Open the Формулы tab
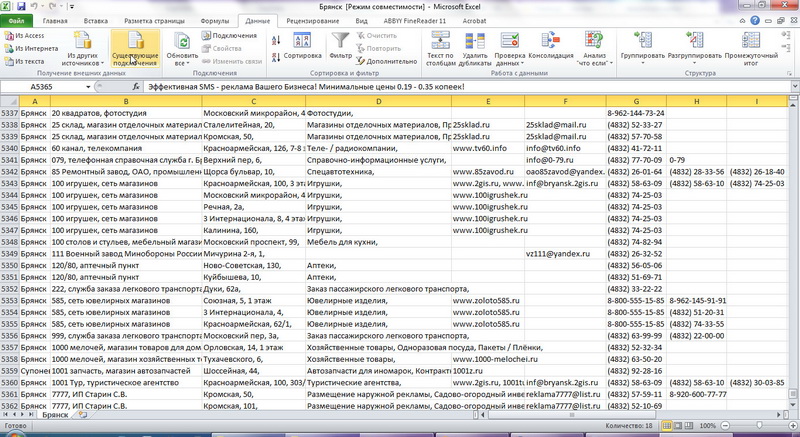This screenshot has width=800, height=437. (x=215, y=21)
